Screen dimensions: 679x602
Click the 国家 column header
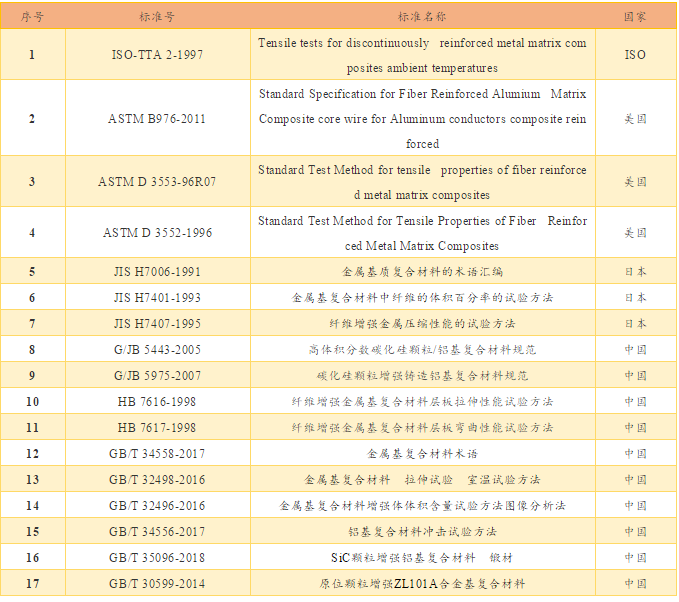(635, 17)
